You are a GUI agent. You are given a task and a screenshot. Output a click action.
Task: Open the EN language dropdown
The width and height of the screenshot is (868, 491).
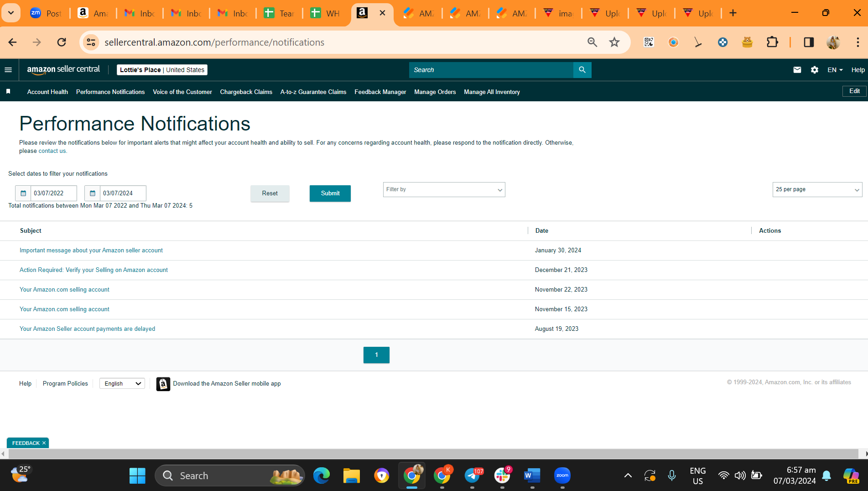pyautogui.click(x=835, y=70)
